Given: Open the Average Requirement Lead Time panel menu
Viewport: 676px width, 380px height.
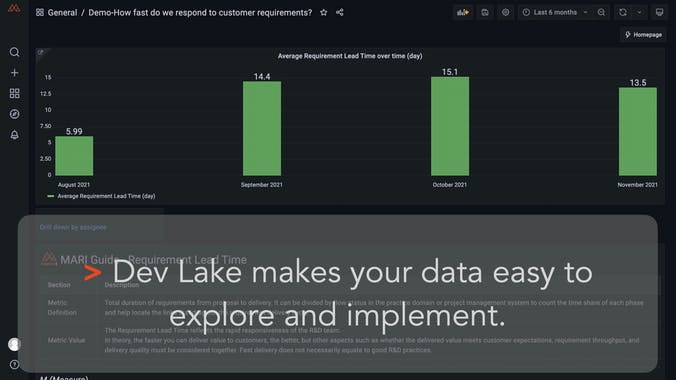Looking at the screenshot, I should [350, 56].
